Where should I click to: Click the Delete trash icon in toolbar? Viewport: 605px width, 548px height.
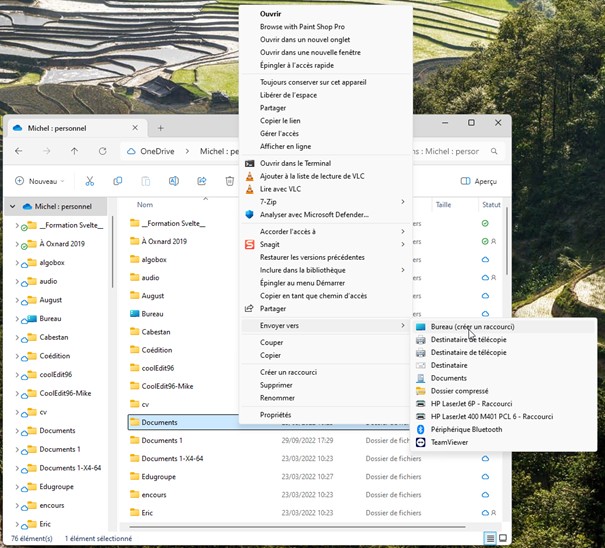tap(230, 181)
